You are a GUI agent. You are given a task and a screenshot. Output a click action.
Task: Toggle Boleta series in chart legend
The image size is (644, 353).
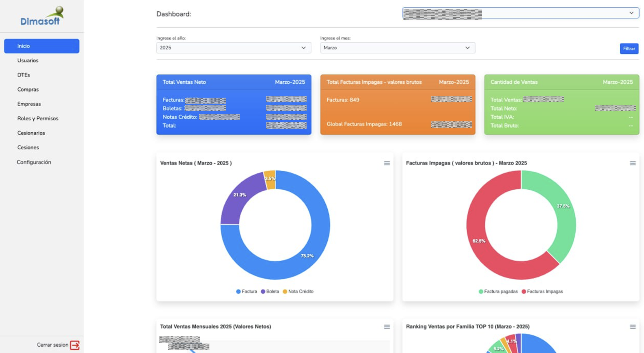coord(270,291)
